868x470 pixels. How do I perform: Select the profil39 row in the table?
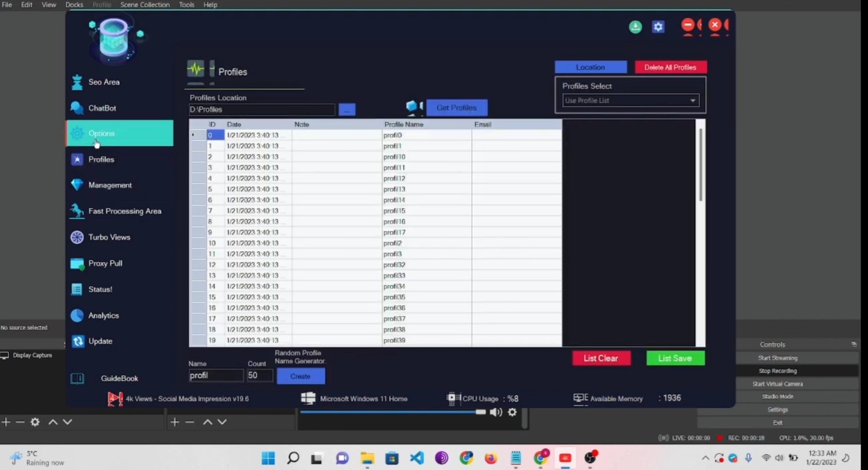[376, 340]
